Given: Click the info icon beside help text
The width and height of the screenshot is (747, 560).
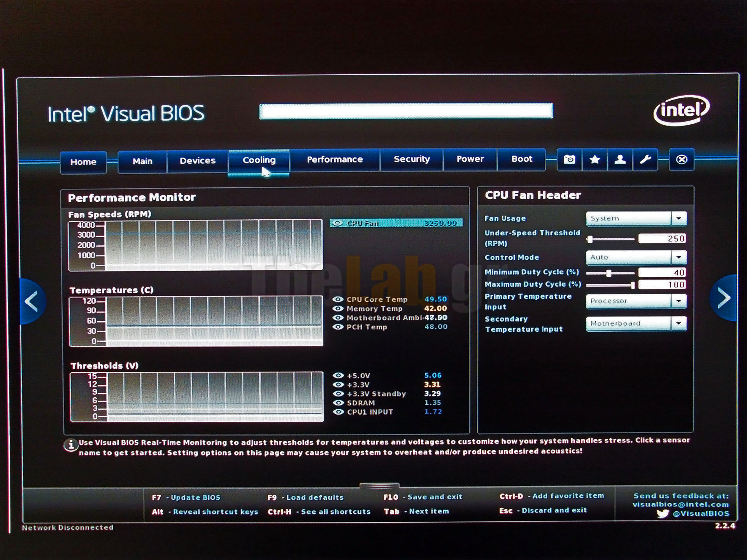Looking at the screenshot, I should click(70, 445).
